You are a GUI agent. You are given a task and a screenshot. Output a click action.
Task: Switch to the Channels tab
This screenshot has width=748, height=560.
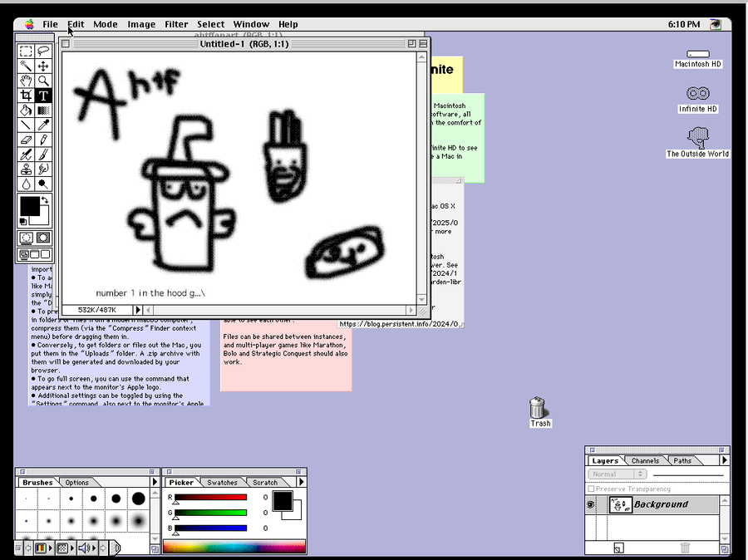tap(645, 461)
